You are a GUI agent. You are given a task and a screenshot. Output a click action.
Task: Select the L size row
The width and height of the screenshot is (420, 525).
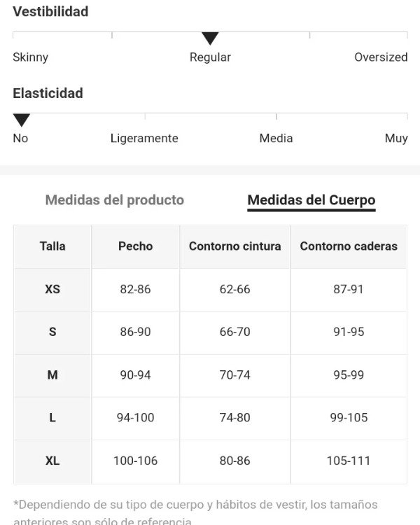point(52,418)
